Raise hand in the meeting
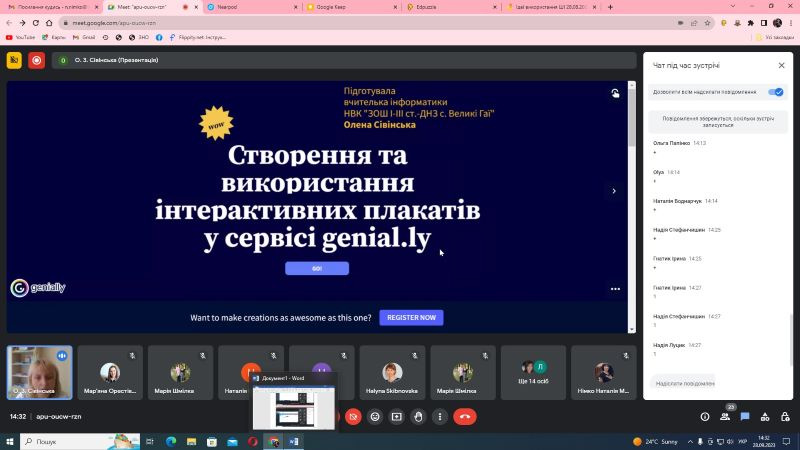 click(x=418, y=417)
